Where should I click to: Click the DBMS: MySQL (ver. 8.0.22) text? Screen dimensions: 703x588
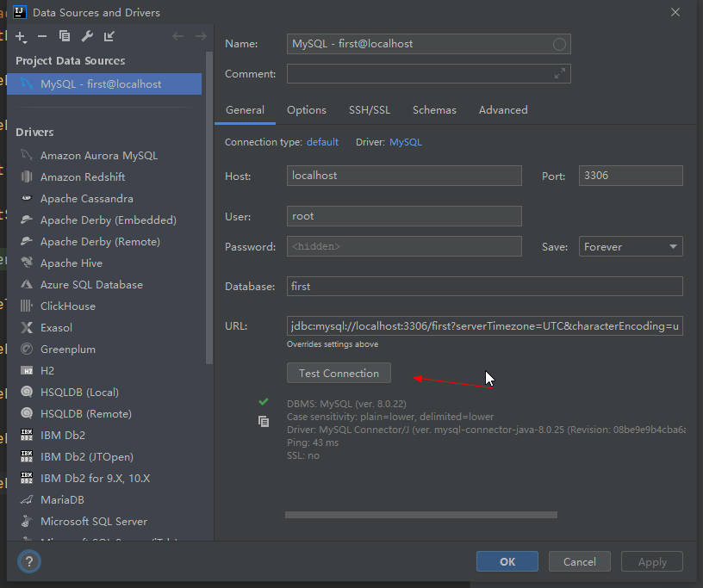[346, 404]
